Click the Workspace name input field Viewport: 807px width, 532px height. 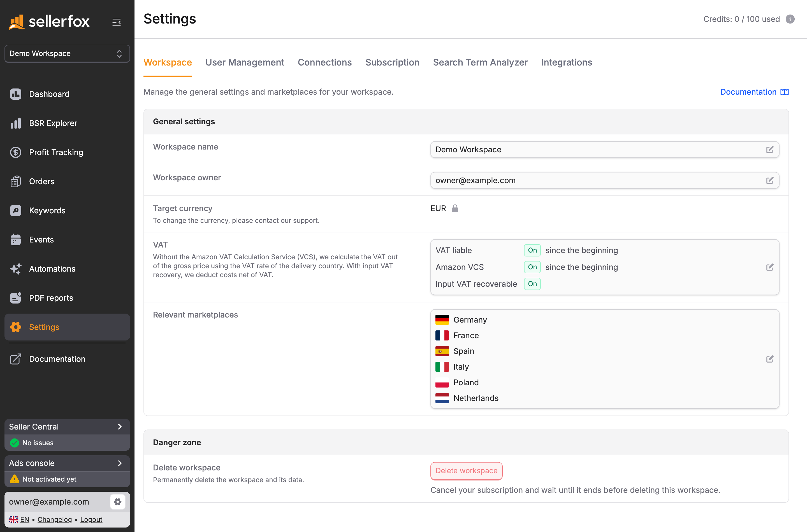click(x=604, y=150)
